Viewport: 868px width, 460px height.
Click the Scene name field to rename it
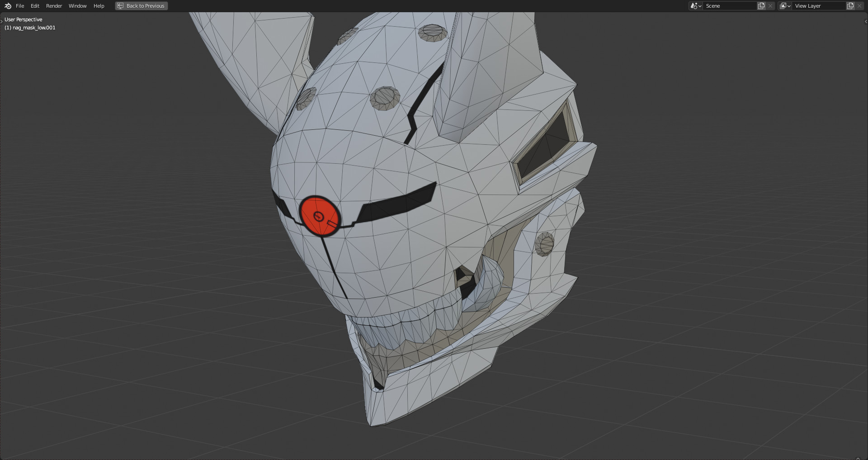[728, 6]
